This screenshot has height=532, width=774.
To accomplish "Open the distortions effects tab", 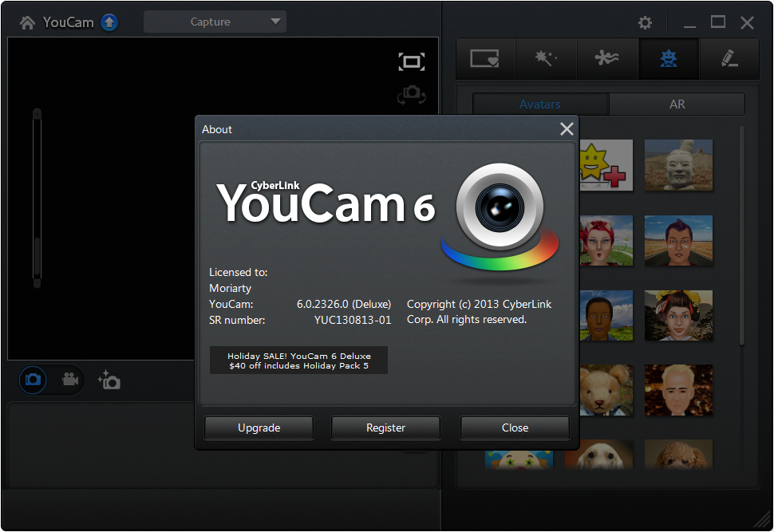I will pos(607,58).
